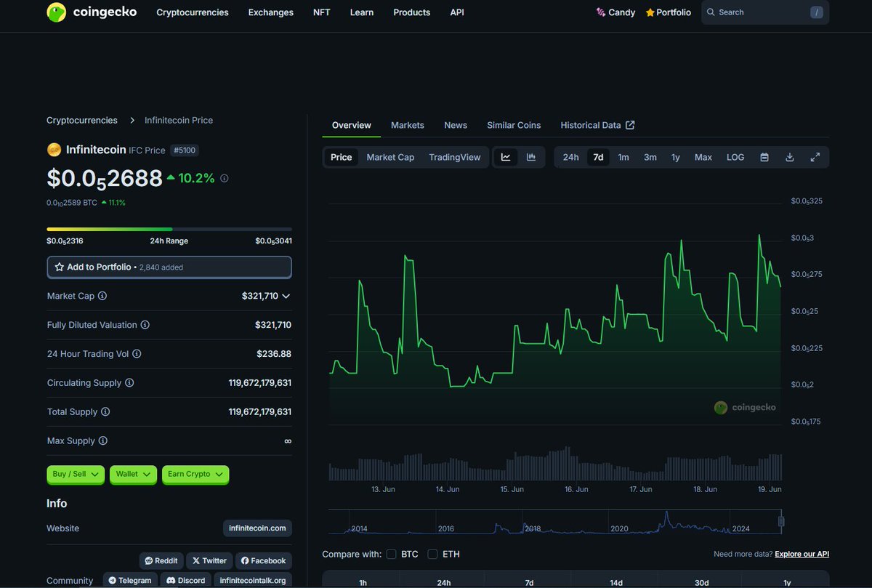
Task: Open the Telegram community link
Action: coord(130,581)
